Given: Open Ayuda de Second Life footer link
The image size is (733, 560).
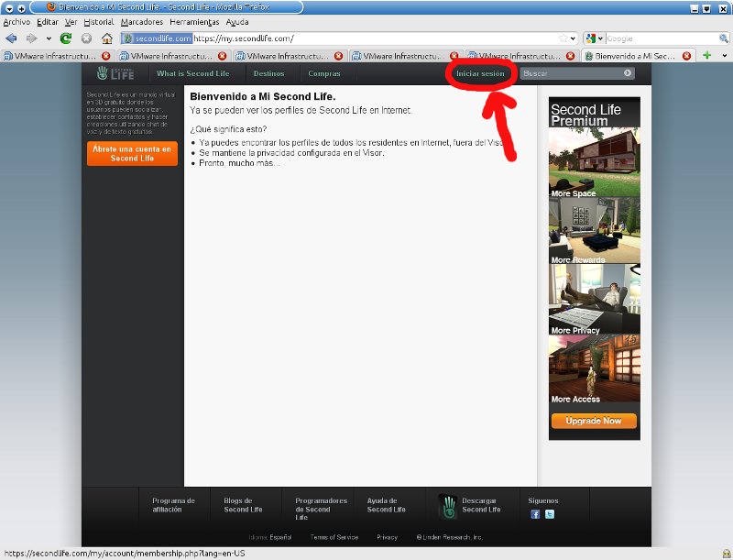Looking at the screenshot, I should (x=386, y=505).
